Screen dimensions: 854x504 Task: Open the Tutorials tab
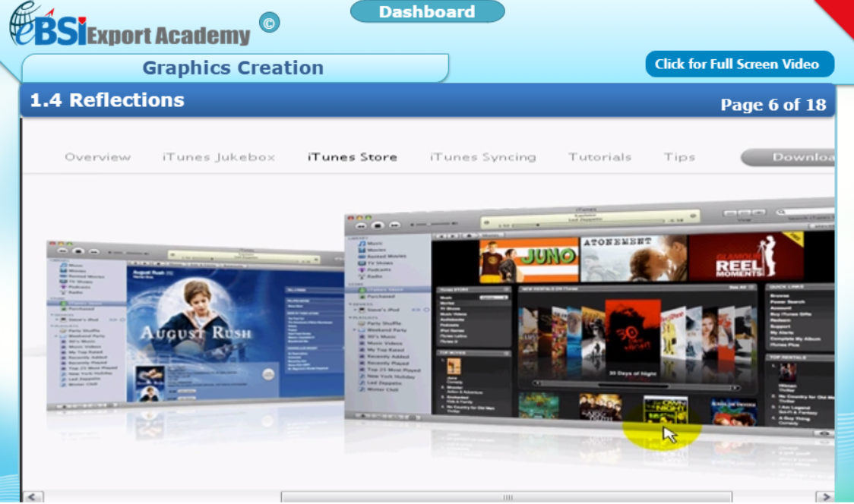tap(599, 157)
